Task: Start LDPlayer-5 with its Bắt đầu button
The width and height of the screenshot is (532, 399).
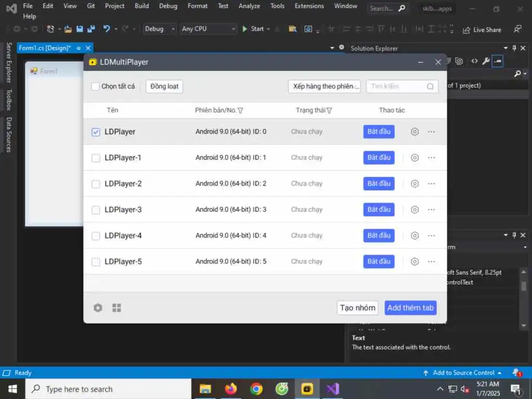Action: click(x=379, y=262)
